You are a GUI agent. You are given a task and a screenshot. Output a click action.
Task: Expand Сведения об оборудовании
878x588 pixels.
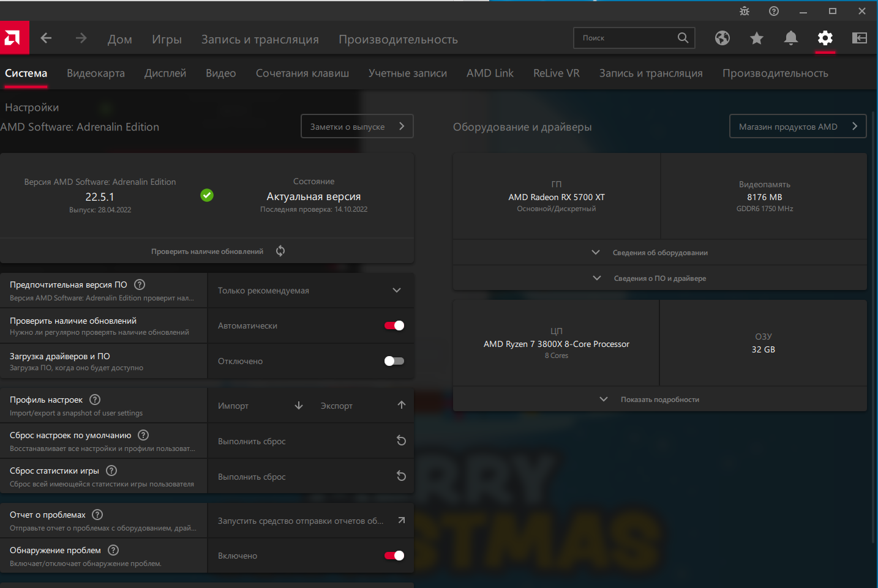[659, 252]
